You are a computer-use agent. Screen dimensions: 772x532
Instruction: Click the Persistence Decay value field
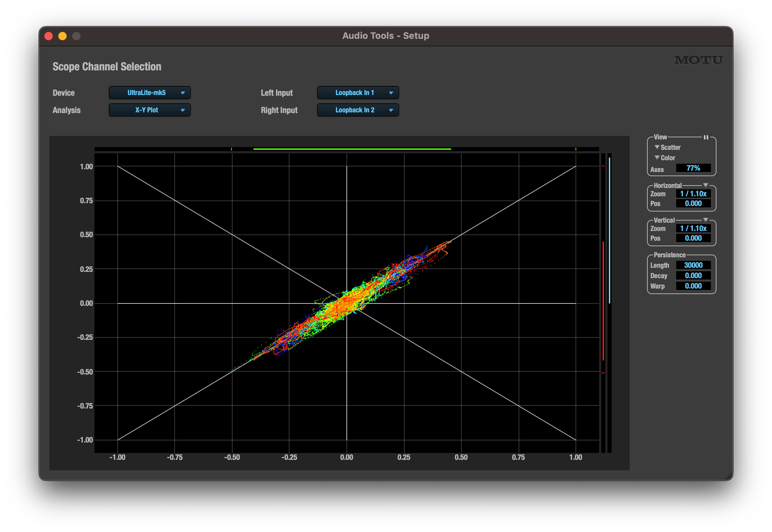693,276
